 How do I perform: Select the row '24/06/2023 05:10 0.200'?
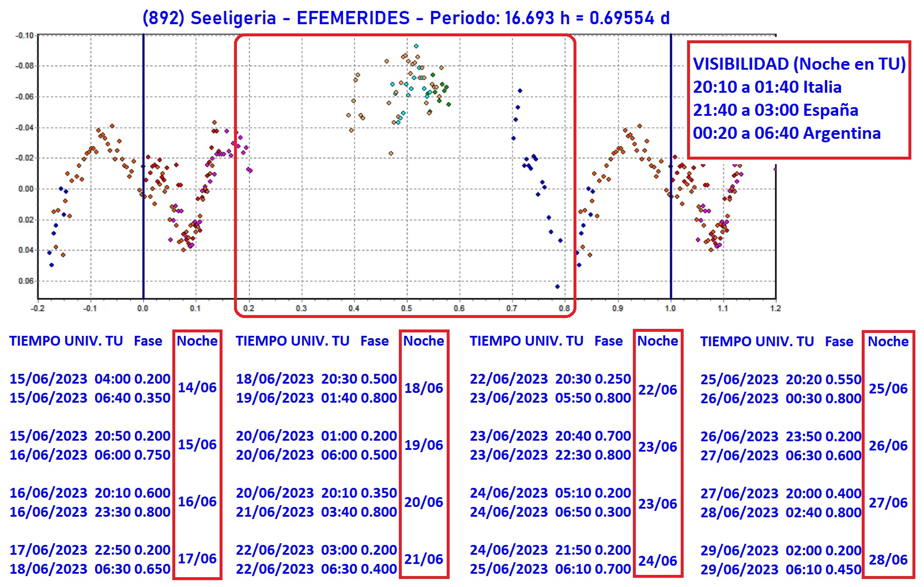[x=550, y=493]
